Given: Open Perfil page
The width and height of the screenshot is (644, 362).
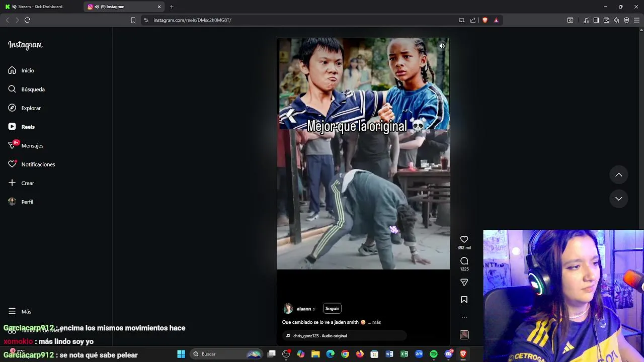Looking at the screenshot, I should click(21, 202).
